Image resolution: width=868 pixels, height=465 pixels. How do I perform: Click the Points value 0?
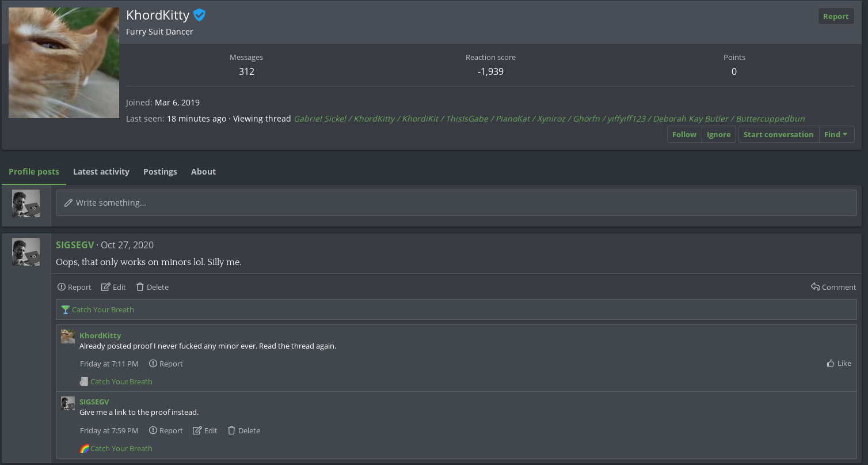tap(734, 71)
